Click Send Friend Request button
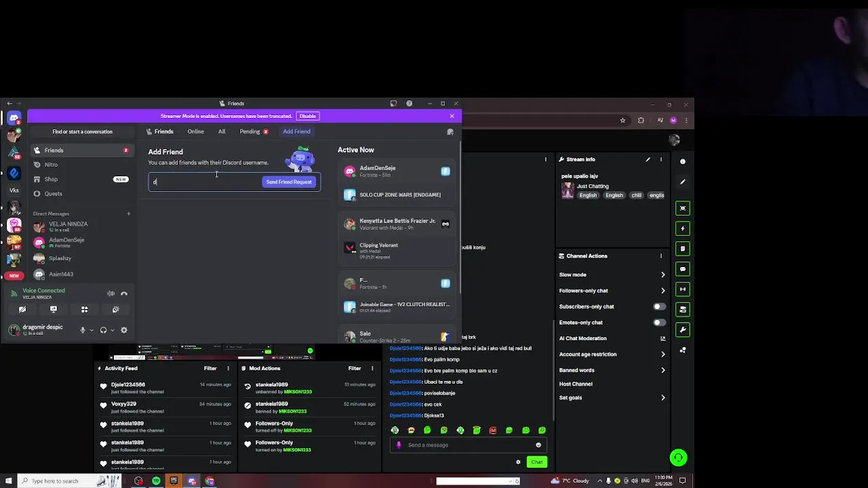868x488 pixels. pos(289,182)
